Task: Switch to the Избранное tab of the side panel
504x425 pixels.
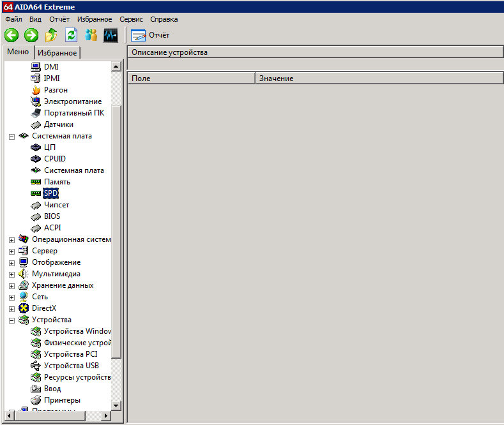Action: click(x=57, y=53)
